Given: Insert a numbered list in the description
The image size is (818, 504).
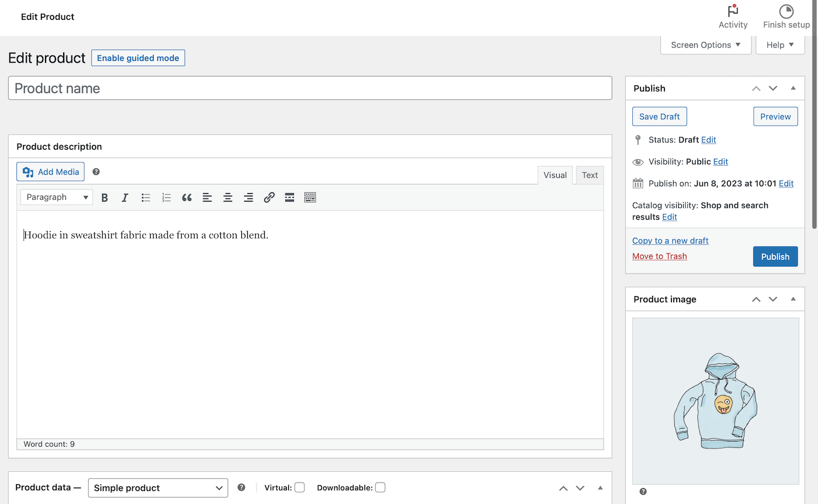Looking at the screenshot, I should click(167, 197).
